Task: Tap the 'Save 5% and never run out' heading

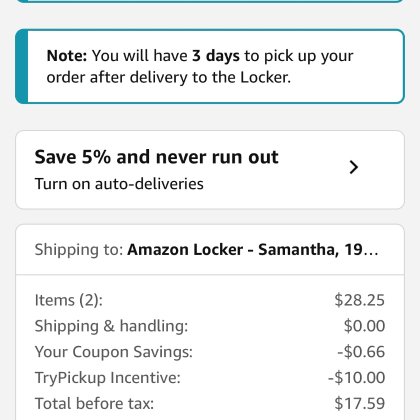Action: pyautogui.click(x=156, y=157)
